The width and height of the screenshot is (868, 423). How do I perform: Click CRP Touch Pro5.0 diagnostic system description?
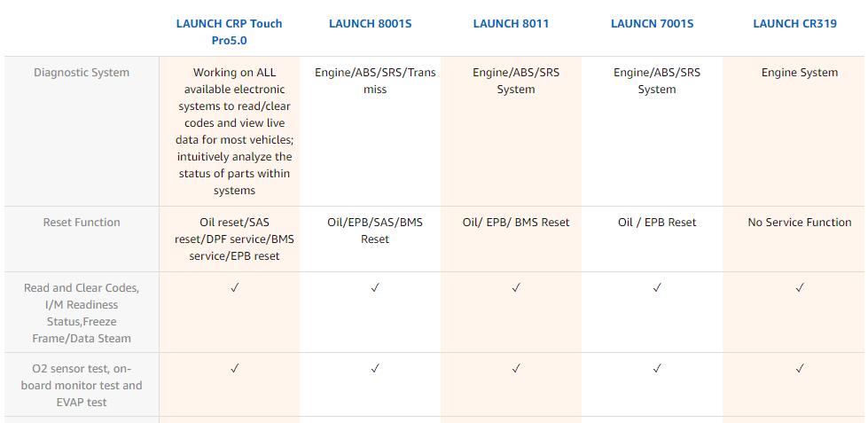tap(235, 131)
